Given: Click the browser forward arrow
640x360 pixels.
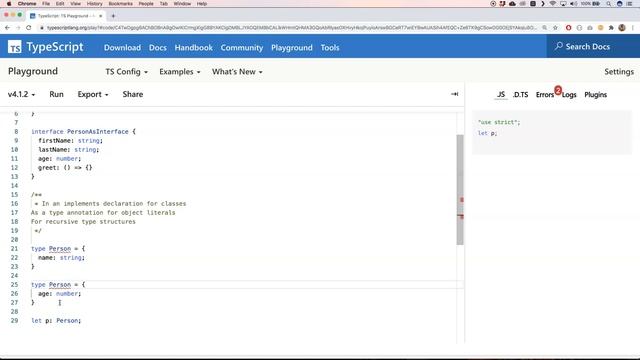Looking at the screenshot, I should point(18,28).
